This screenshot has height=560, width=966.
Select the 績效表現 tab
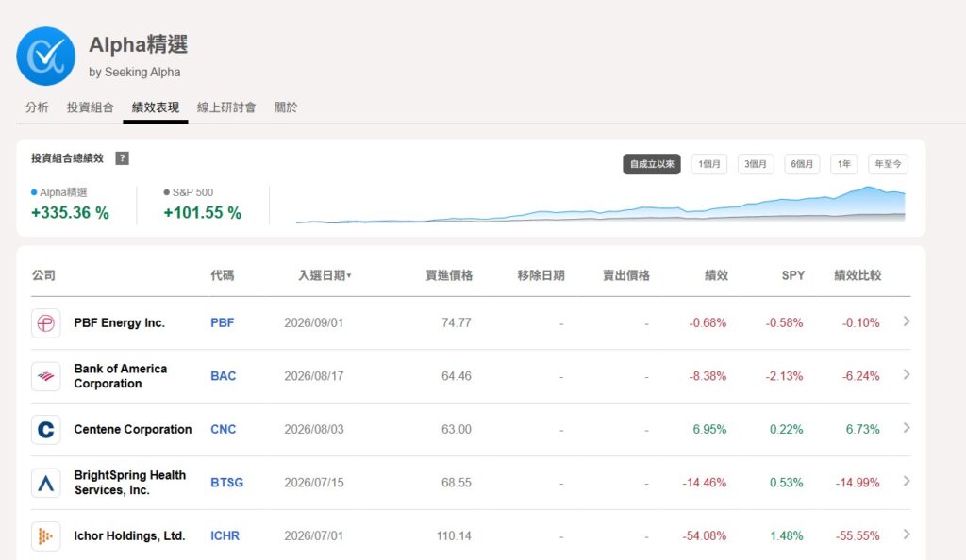[x=156, y=107]
